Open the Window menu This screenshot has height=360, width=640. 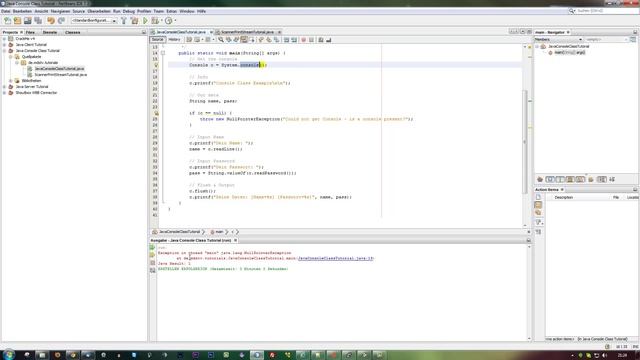pyautogui.click(x=187, y=11)
